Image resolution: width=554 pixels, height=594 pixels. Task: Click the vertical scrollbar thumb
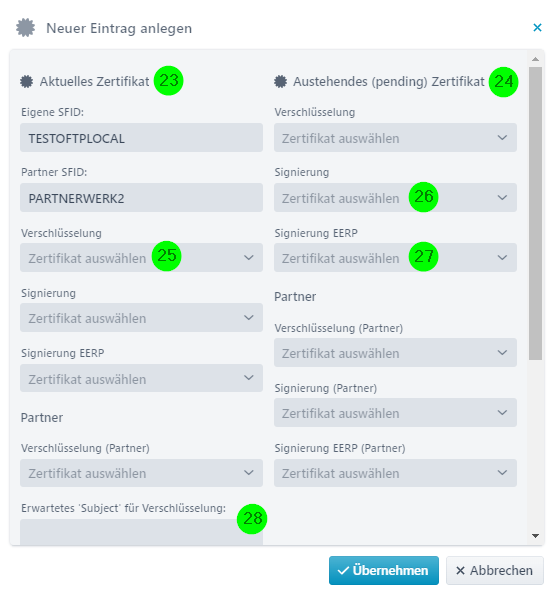pyautogui.click(x=535, y=214)
